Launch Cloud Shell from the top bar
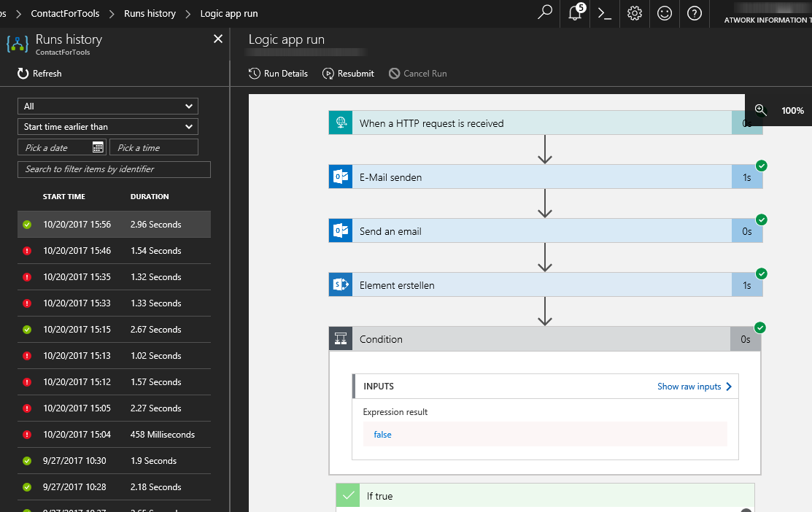This screenshot has width=812, height=512. click(604, 13)
